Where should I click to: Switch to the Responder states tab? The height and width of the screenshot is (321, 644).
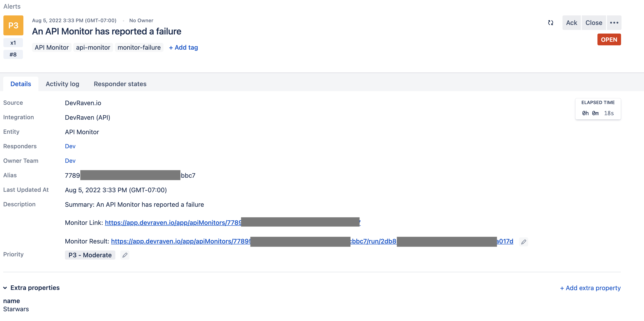120,84
